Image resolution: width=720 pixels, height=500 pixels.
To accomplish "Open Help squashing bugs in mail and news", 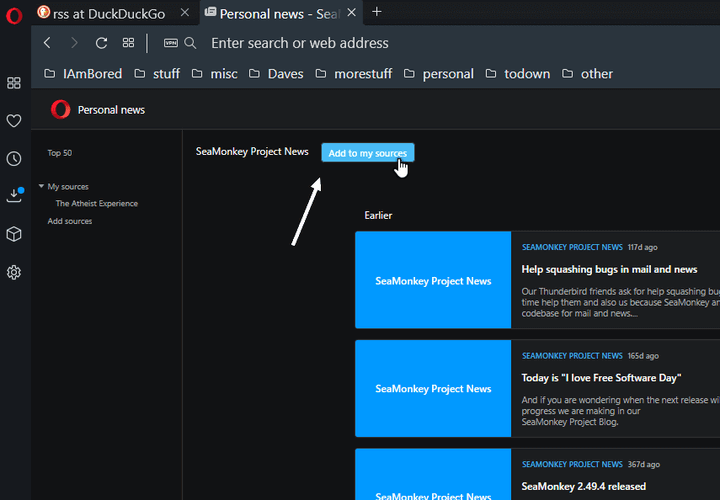I will 609,270.
